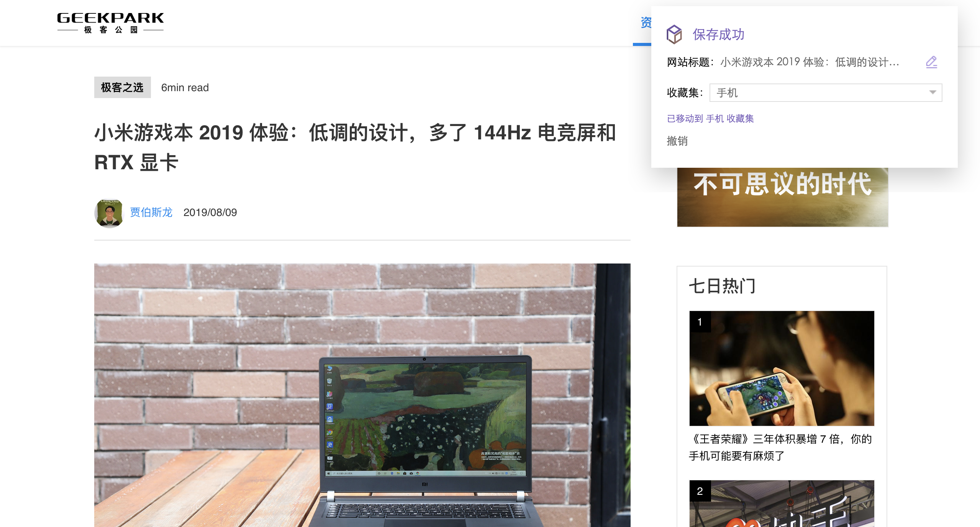Image resolution: width=980 pixels, height=527 pixels.
Task: Click the truncated 网站标题 text in the popup
Action: [809, 62]
